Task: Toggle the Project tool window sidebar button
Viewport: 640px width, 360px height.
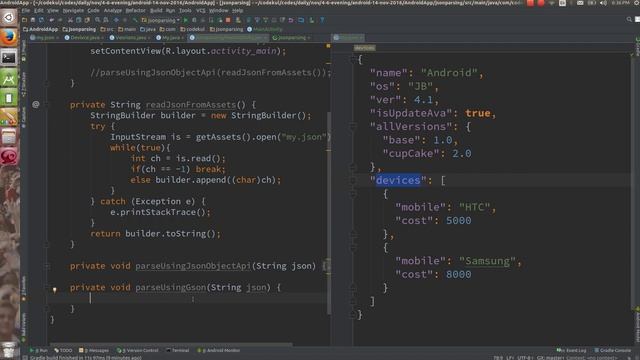Action: [24, 51]
